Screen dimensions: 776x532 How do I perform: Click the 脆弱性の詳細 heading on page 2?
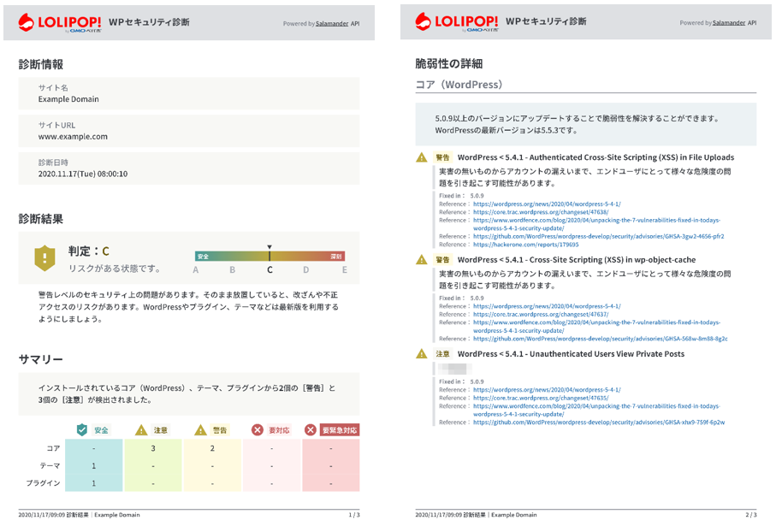(449, 64)
